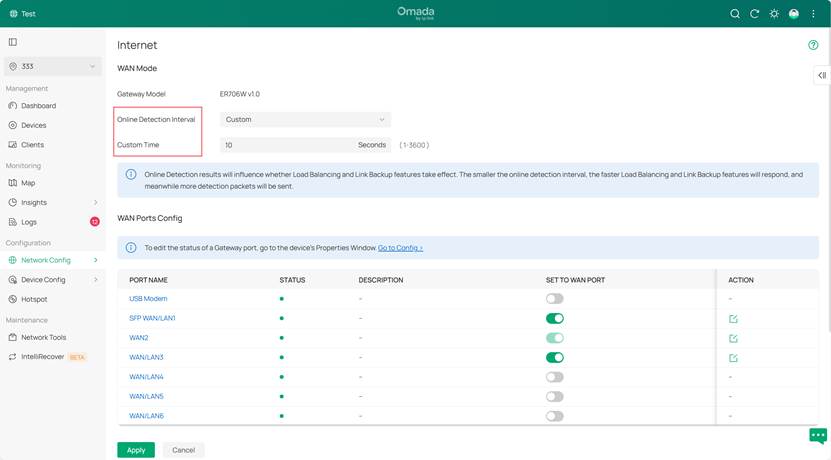Open Online Detection Interval dropdown
Screen dimensions: 831x460
[305, 119]
